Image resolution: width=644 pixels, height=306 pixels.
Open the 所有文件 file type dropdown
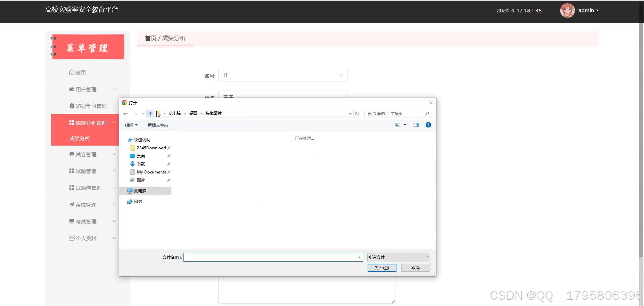tap(398, 257)
